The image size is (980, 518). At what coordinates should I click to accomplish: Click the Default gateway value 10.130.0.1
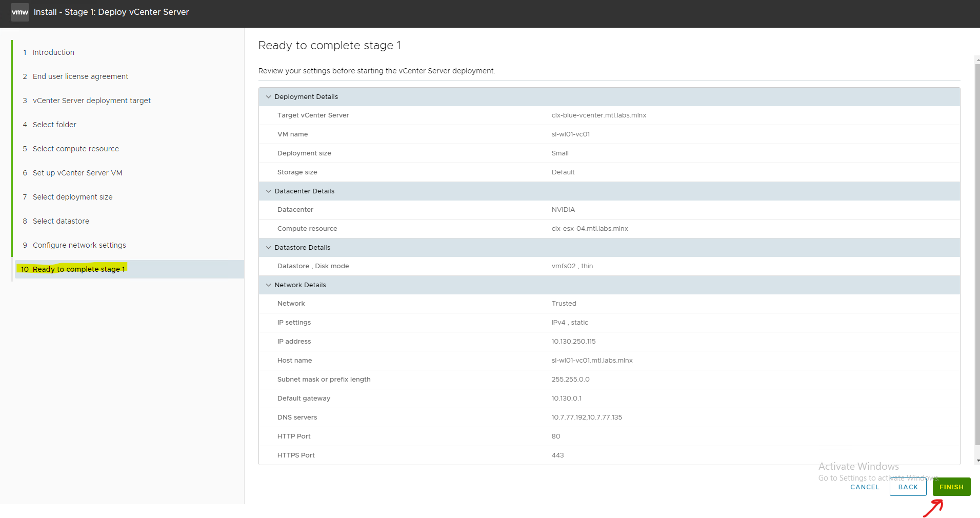(567, 399)
